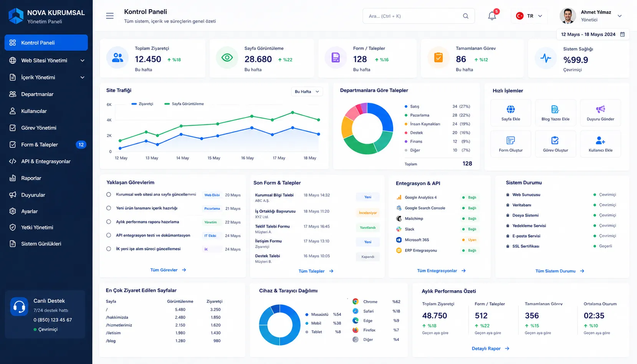Open the notifications bell icon
This screenshot has height=364, width=637.
tap(492, 16)
